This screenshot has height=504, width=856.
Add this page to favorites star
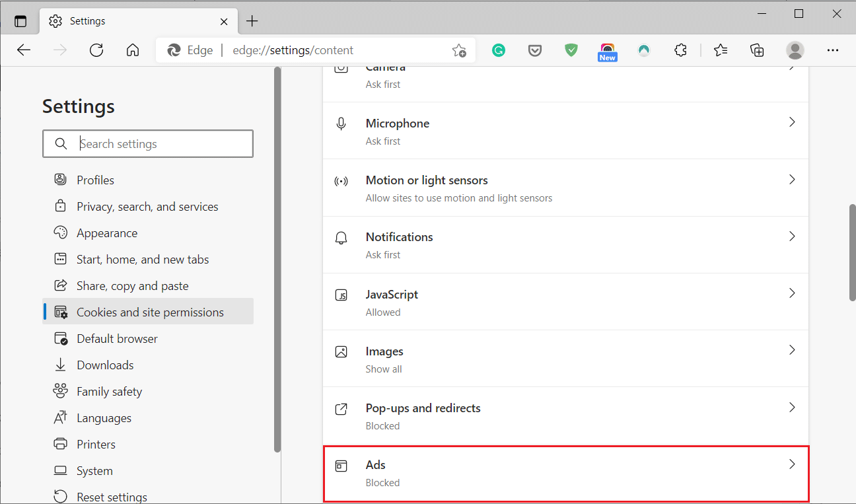point(459,50)
